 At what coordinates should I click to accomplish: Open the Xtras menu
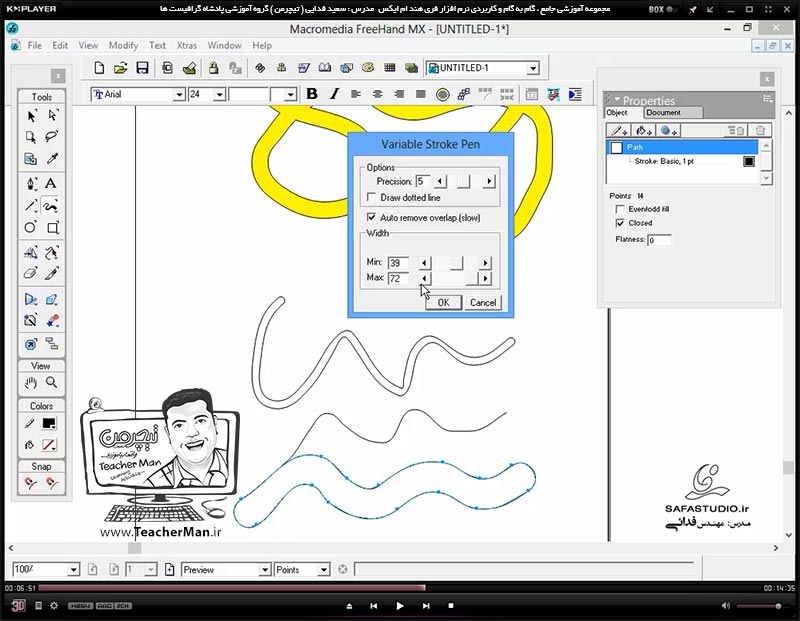[187, 45]
